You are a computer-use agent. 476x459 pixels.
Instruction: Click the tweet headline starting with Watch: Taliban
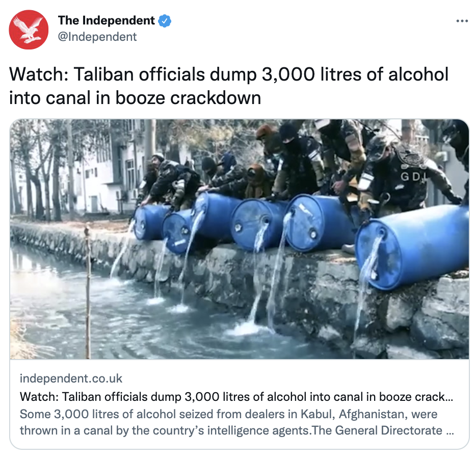229,86
